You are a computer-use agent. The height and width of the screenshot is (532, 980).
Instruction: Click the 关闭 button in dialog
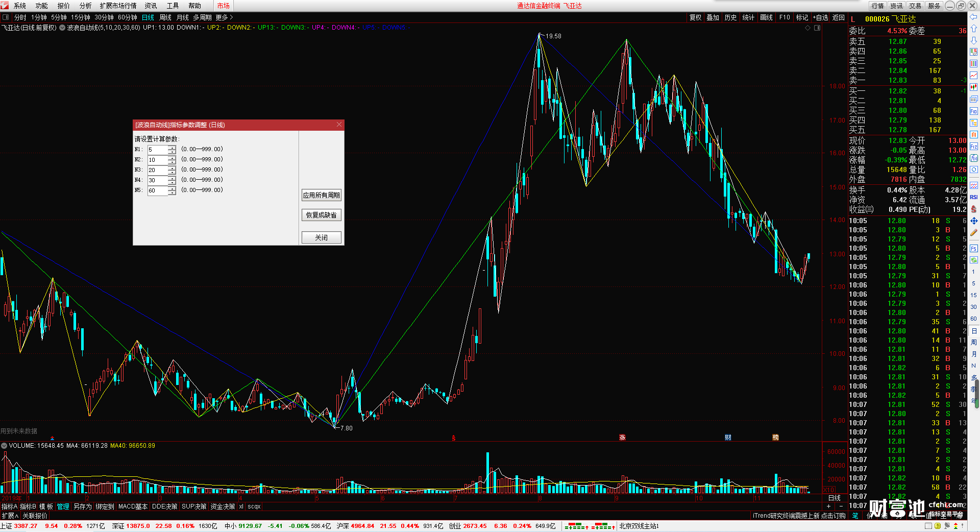point(322,237)
